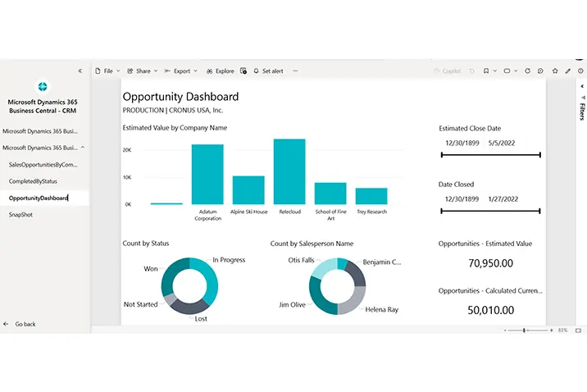Click the Trey Research bar
This screenshot has width=587, height=392.
pyautogui.click(x=371, y=196)
